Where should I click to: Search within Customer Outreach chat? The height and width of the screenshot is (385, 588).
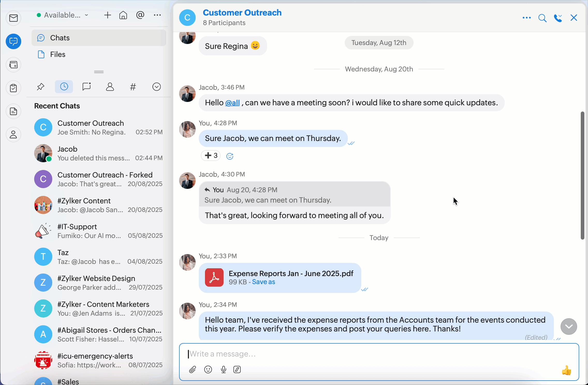[542, 18]
